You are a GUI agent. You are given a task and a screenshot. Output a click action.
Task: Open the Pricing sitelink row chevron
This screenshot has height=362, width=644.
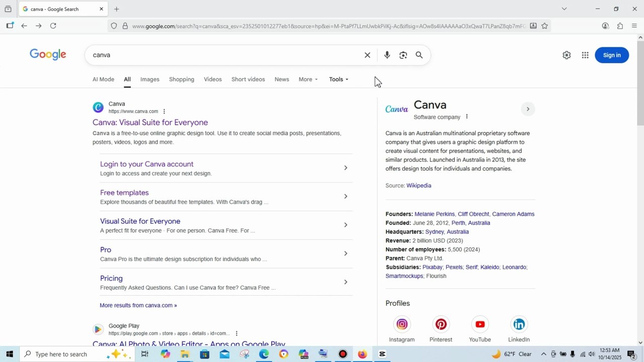(346, 282)
